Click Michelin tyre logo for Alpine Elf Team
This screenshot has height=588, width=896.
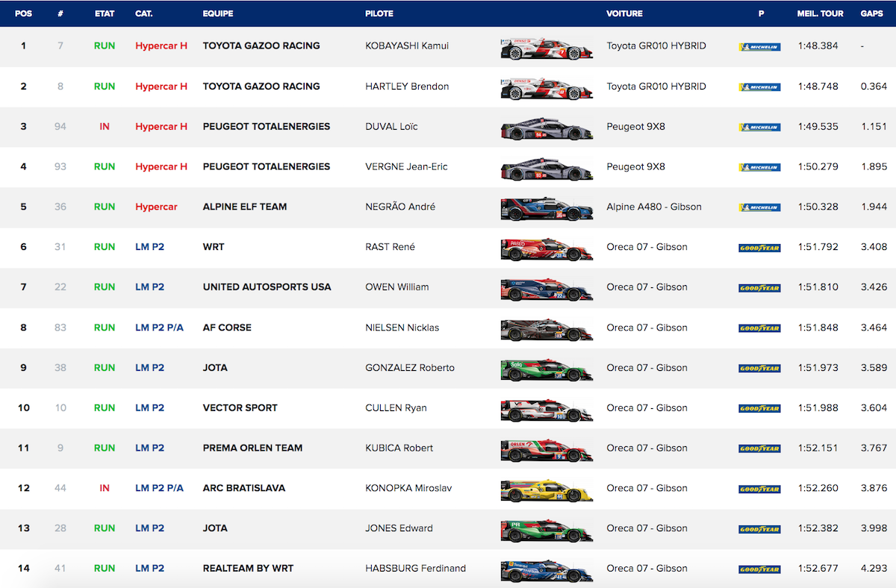[759, 207]
